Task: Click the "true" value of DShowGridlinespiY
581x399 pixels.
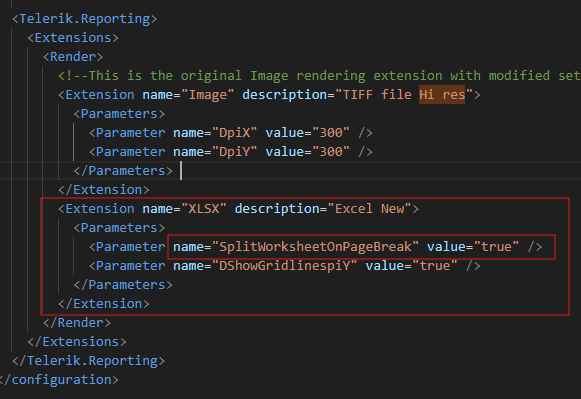Action: (x=434, y=266)
